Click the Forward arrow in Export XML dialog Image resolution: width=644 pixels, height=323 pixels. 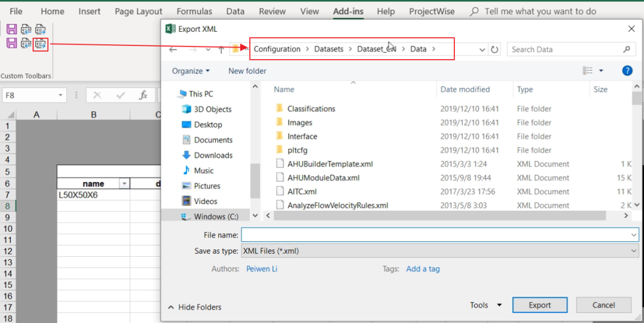coord(192,50)
